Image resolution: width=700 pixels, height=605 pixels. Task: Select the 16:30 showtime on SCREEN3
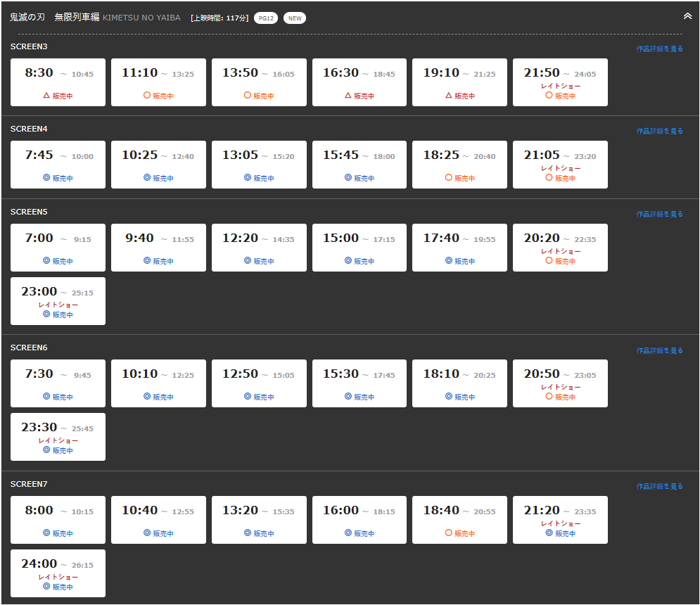point(359,82)
